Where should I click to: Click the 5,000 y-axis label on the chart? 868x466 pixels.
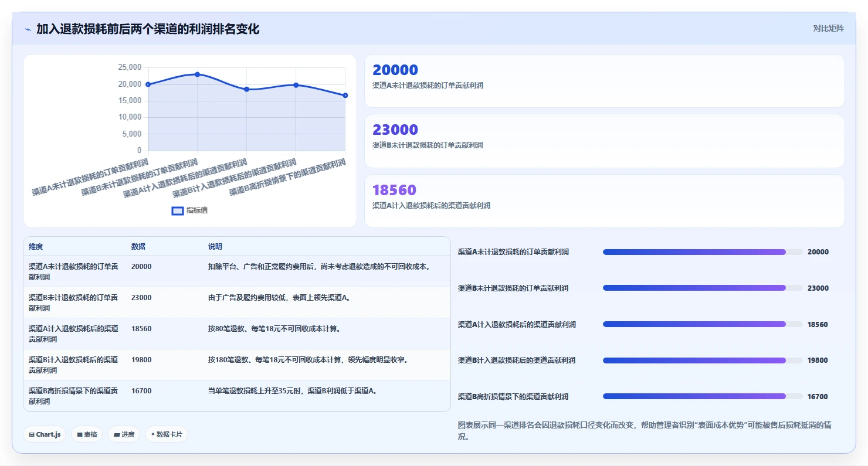(132, 134)
